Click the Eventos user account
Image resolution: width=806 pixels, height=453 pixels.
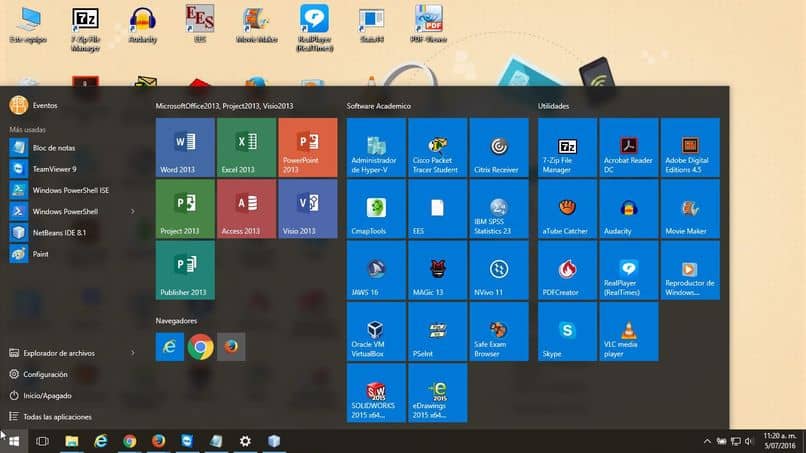34,105
